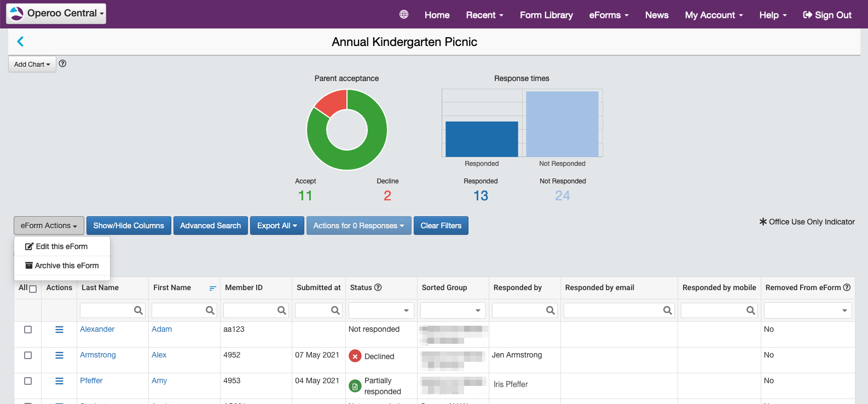Expand the Export All dropdown
Image resolution: width=868 pixels, height=404 pixels.
click(x=277, y=226)
